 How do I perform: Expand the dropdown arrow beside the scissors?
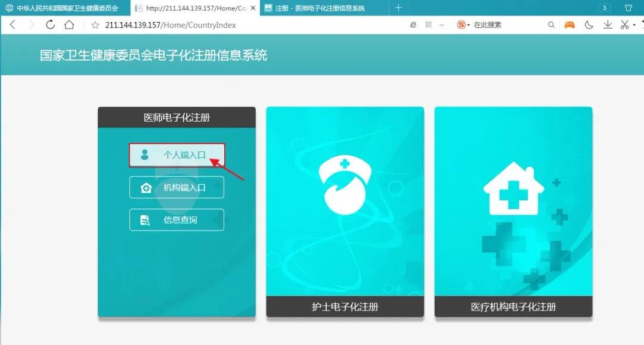(635, 25)
